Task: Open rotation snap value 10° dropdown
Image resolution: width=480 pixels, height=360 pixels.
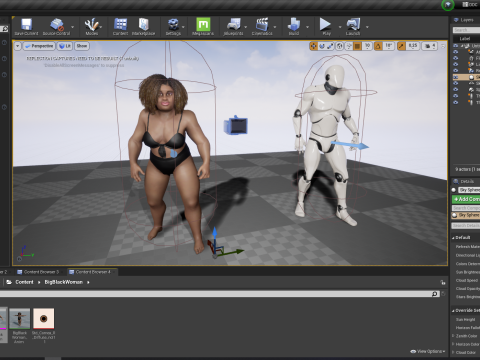Action: (x=389, y=46)
